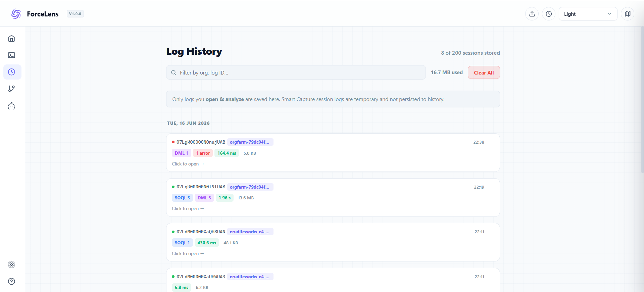Click the eruditeworks tag on log 07LdM00000XaQH8UAN
The image size is (644, 292).
click(x=250, y=232)
